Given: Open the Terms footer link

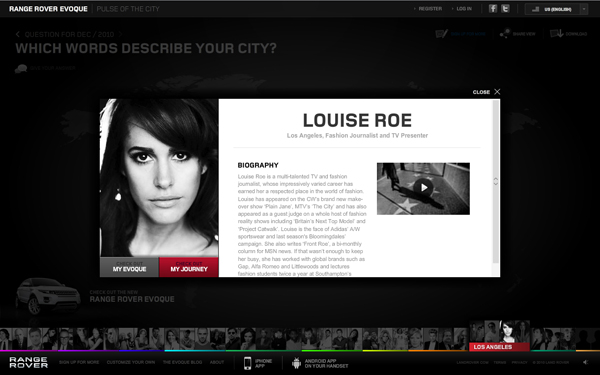Looking at the screenshot, I should (x=500, y=362).
